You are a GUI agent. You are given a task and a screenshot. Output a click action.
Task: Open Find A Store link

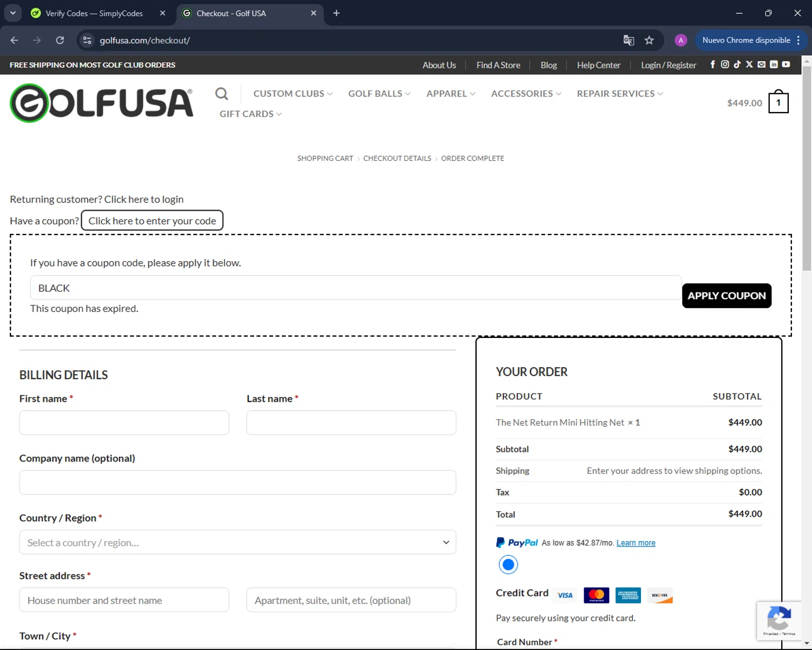coord(498,65)
